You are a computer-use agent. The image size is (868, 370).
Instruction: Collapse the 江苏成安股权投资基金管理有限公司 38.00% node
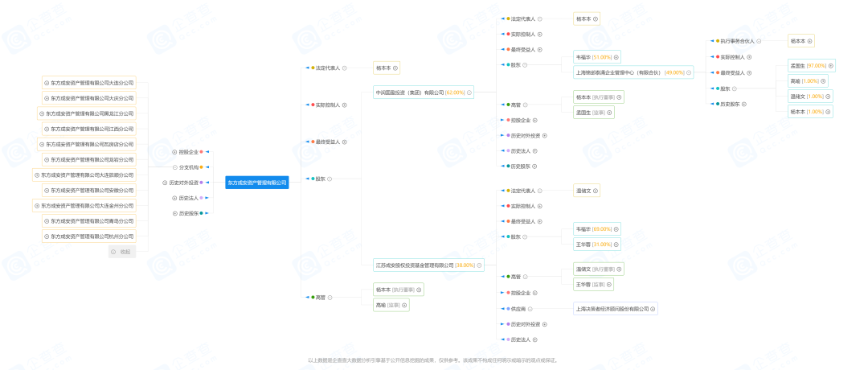click(x=479, y=265)
